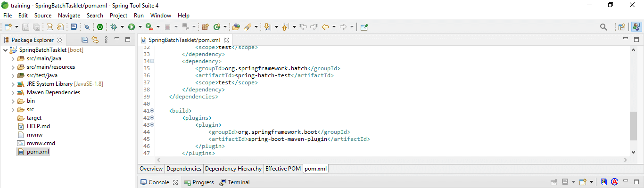The image size is (644, 188).
Task: Click the green Run button
Action: [x=132, y=27]
